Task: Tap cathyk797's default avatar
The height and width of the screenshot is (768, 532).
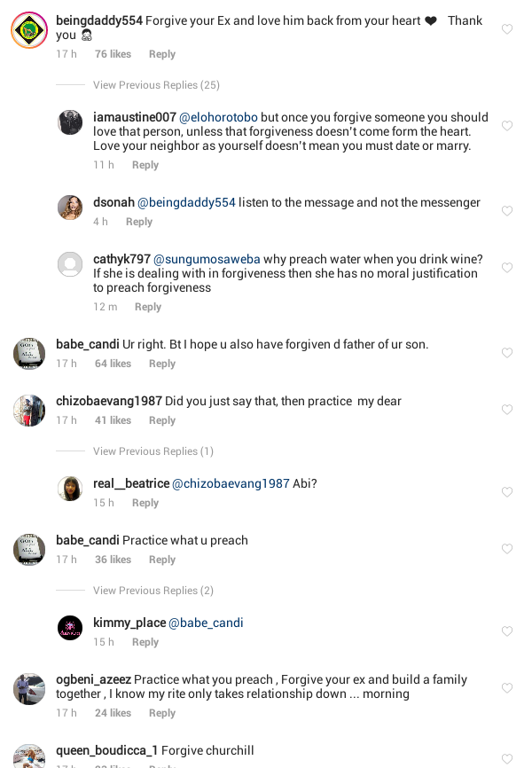Action: [x=70, y=264]
